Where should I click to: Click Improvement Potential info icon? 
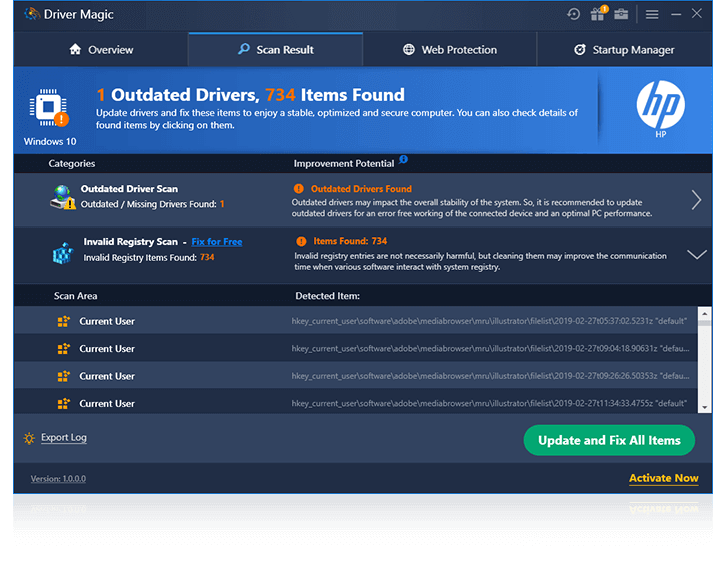click(x=403, y=159)
